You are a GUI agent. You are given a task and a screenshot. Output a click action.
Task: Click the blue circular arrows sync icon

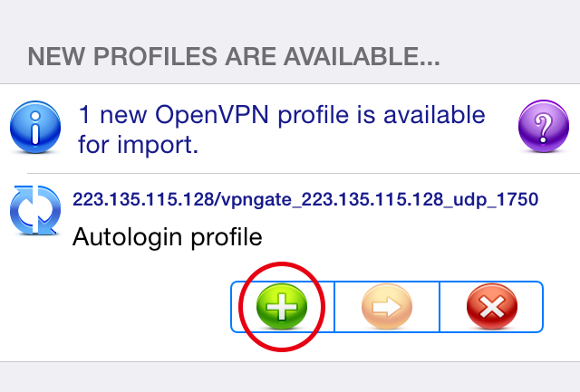(x=35, y=210)
